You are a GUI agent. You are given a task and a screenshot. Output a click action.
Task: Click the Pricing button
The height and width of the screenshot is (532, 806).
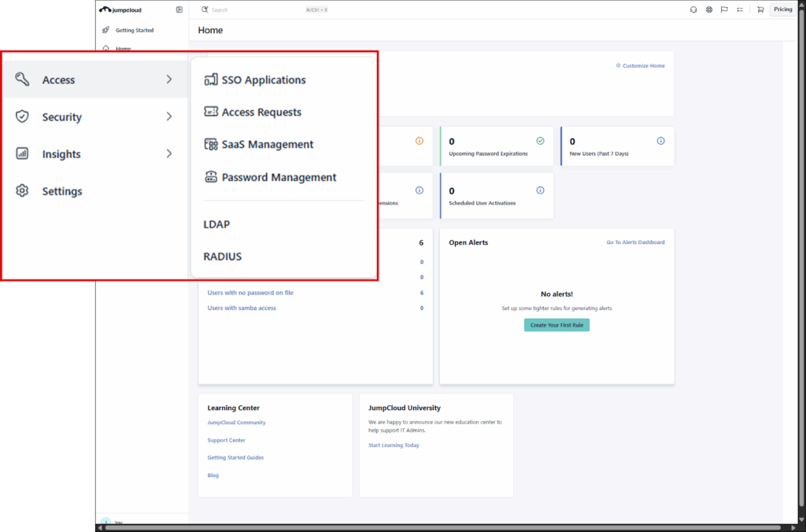pos(782,9)
